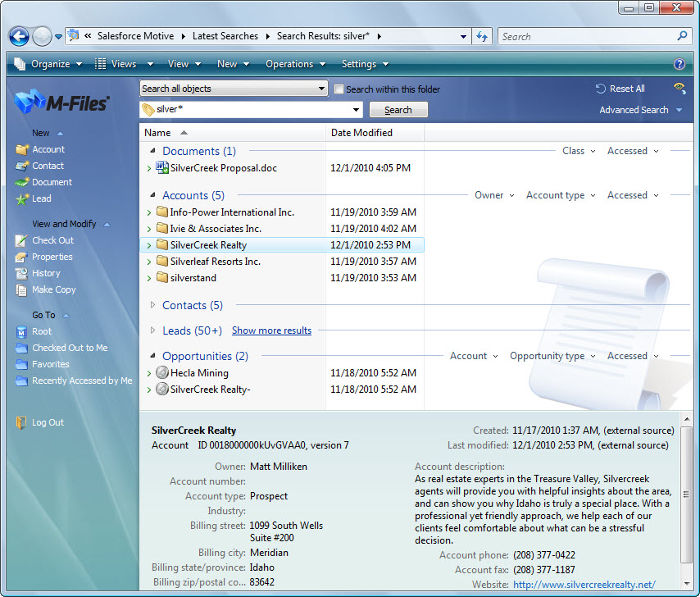Select the Info-Power International Inc. row
The width and height of the screenshot is (700, 597).
(x=282, y=212)
